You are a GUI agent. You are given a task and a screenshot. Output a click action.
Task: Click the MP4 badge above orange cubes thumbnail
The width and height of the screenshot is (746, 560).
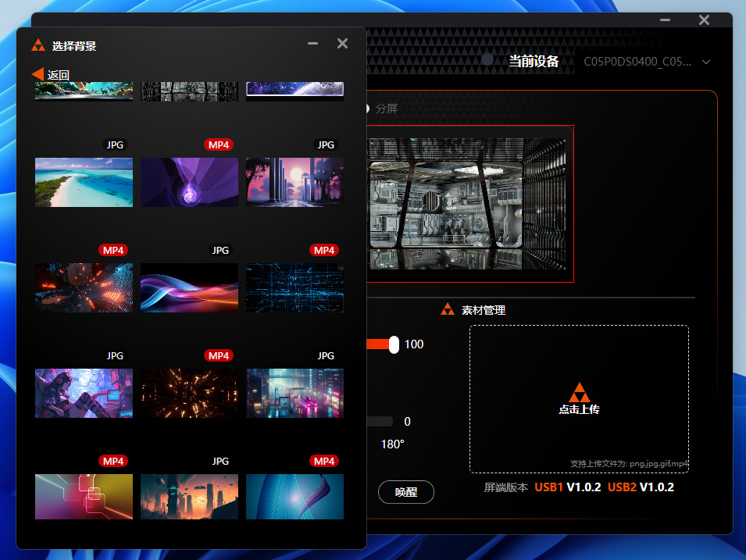click(113, 250)
